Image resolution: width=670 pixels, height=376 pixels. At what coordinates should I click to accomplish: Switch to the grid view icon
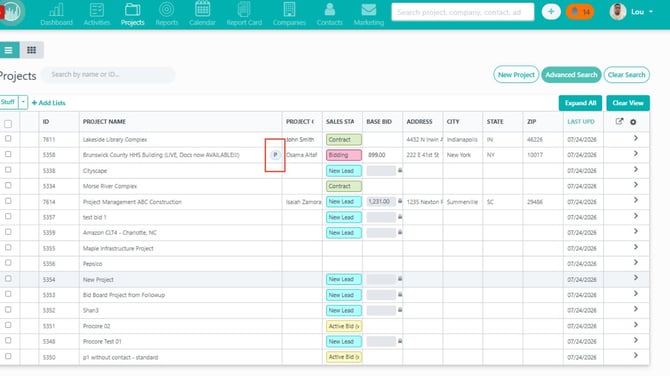coord(32,50)
